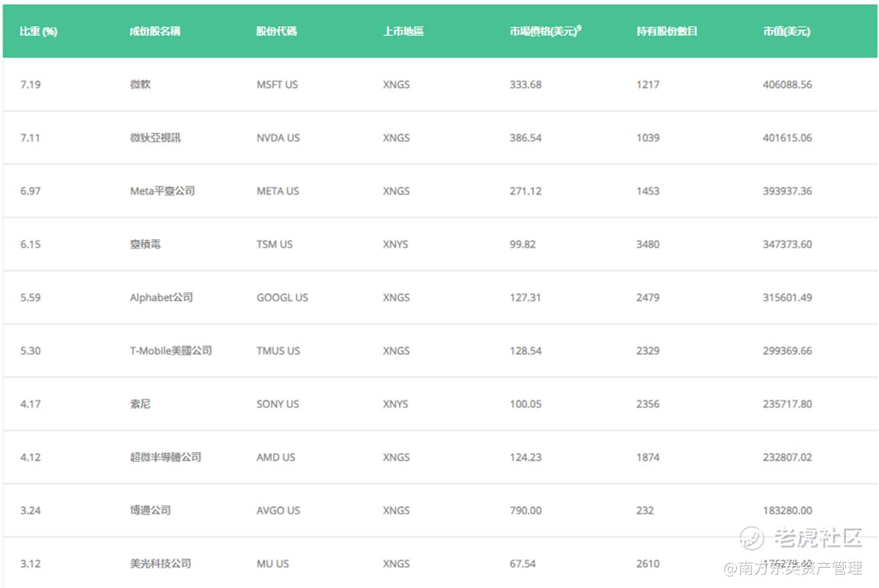Viewport: 879px width, 588px height.
Task: Click the XNYS exchange in TSM row
Action: click(396, 244)
